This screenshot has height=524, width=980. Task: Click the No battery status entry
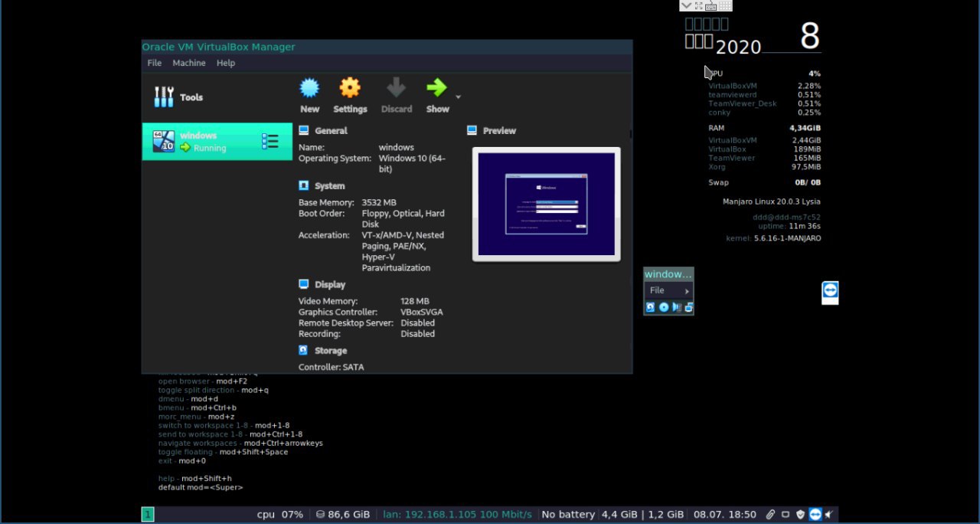pos(567,514)
